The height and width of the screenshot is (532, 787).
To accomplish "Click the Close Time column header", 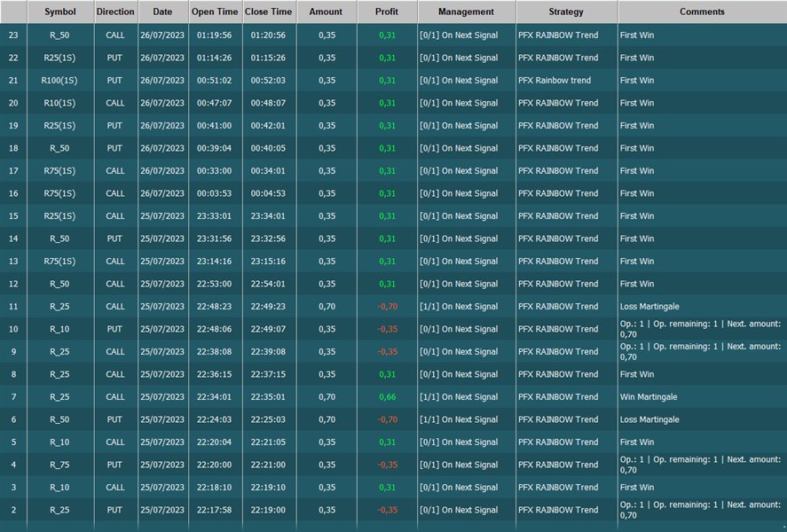I will coord(268,12).
